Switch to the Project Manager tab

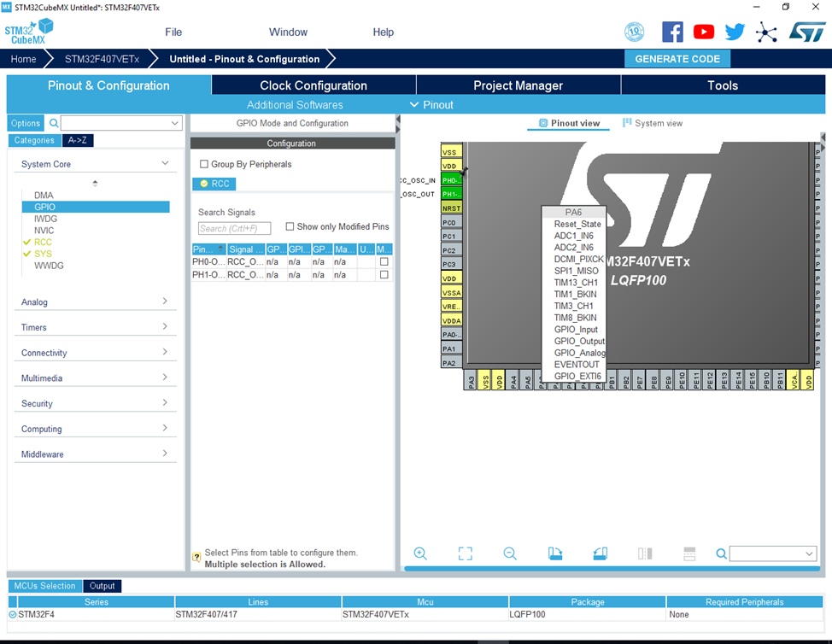(518, 85)
